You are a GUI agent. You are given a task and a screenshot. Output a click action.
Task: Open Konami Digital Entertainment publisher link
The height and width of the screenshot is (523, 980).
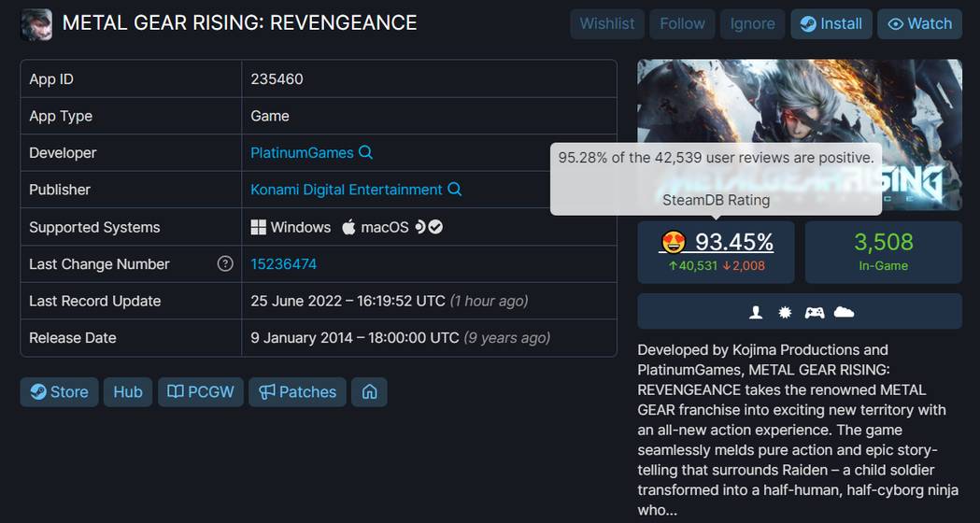[x=347, y=190]
